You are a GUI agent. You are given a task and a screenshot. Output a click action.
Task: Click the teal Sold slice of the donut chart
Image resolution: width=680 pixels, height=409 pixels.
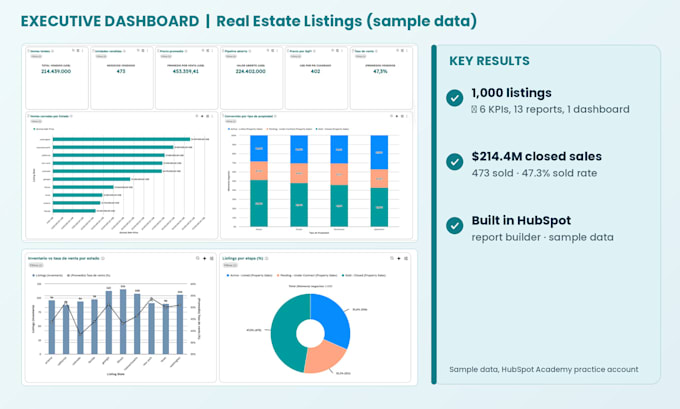(284, 334)
